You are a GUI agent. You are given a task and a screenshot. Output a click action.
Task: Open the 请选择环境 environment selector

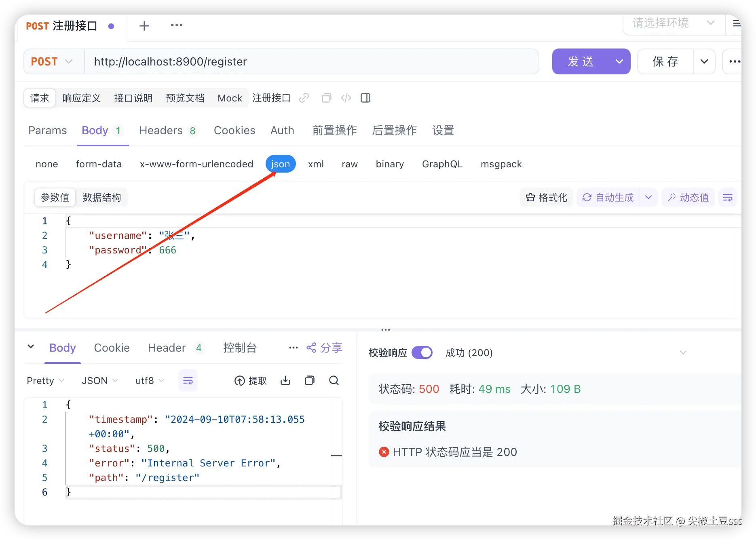[674, 23]
